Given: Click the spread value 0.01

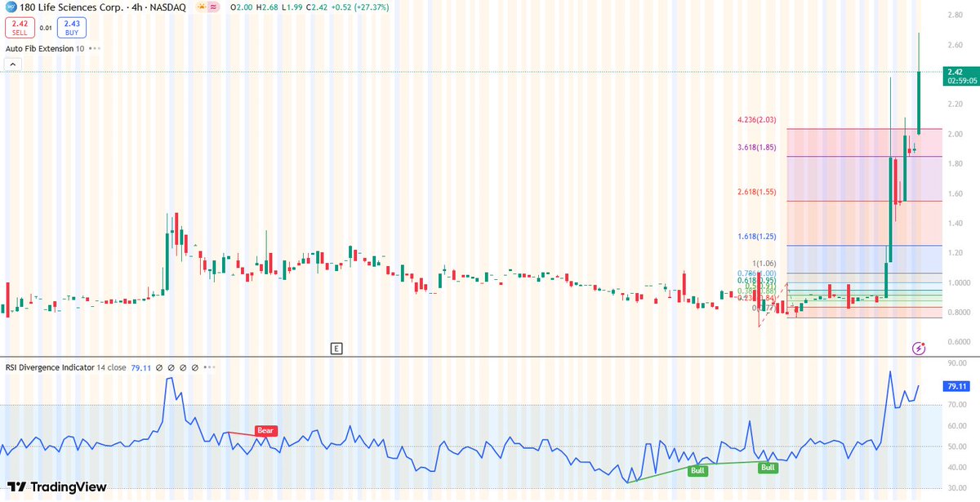Looking at the screenshot, I should coord(46,28).
